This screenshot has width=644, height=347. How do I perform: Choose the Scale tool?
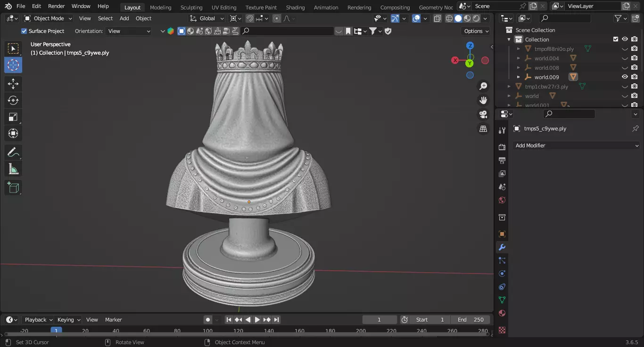pos(13,117)
